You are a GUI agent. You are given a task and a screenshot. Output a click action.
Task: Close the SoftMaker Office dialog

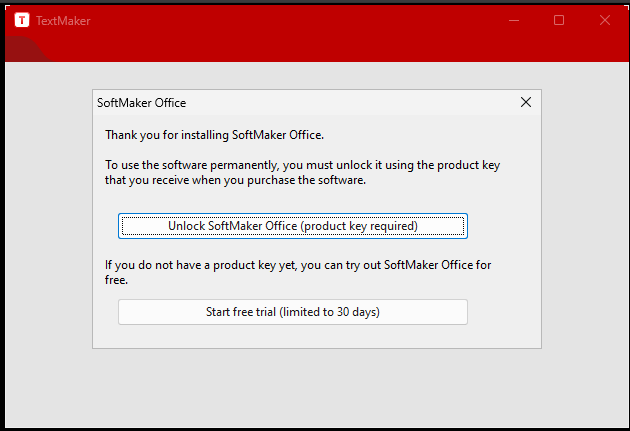(x=526, y=102)
